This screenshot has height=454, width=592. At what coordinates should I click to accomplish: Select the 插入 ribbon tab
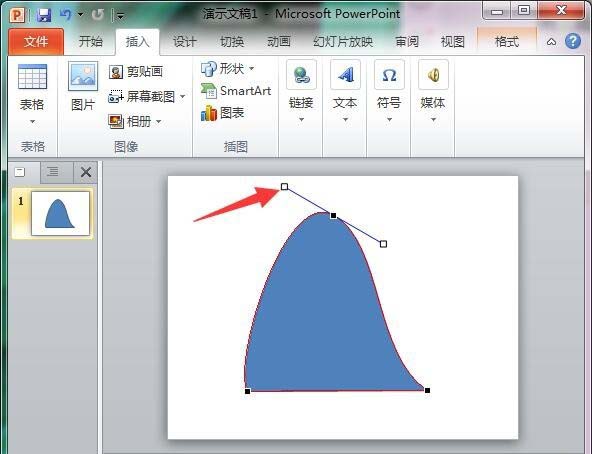pyautogui.click(x=137, y=42)
